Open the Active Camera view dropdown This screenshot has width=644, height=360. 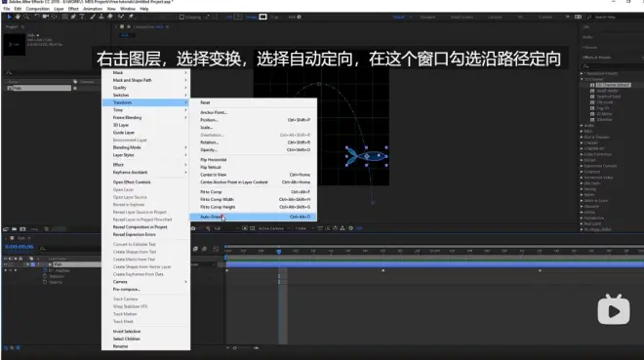coord(274,228)
